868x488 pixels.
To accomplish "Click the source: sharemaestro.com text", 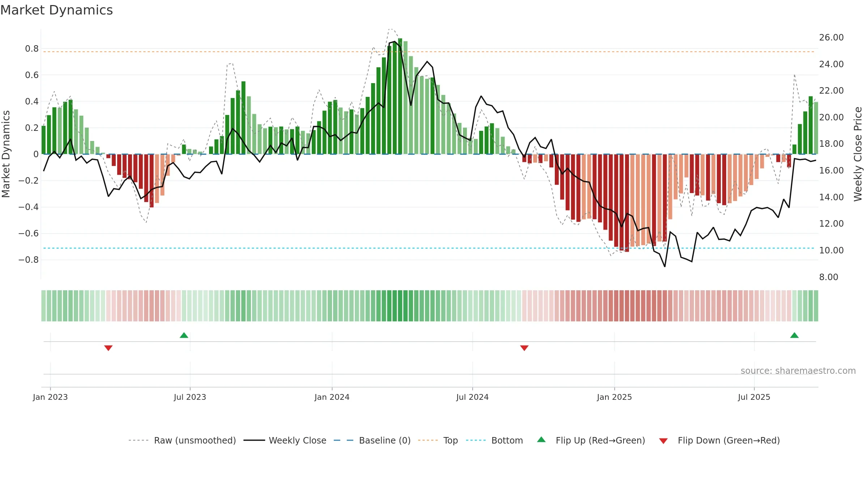I will point(798,371).
